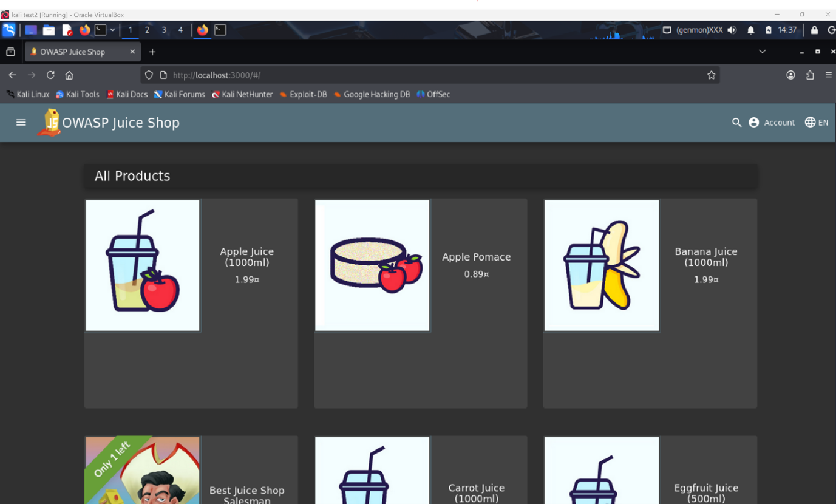Expand the list all tabs chevron
The width and height of the screenshot is (836, 504).
click(762, 52)
